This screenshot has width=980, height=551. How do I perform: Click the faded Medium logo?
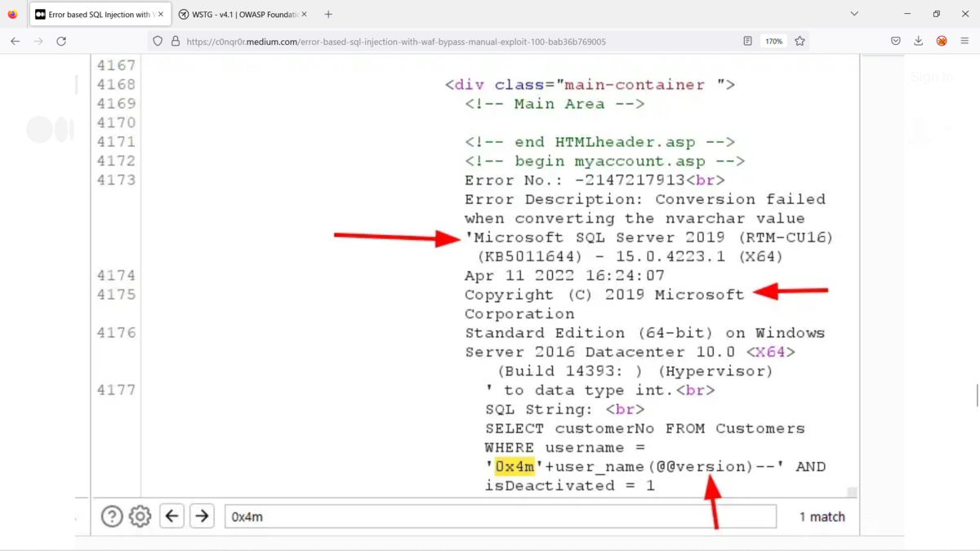coord(50,130)
